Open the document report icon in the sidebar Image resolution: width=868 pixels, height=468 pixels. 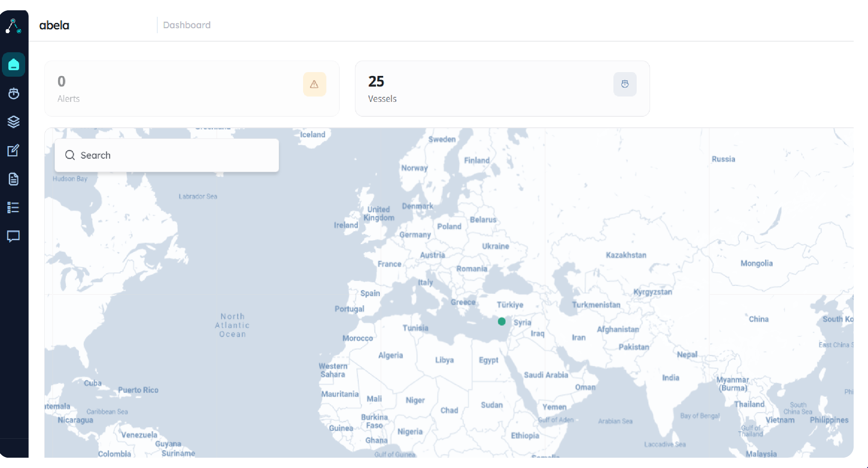(14, 179)
